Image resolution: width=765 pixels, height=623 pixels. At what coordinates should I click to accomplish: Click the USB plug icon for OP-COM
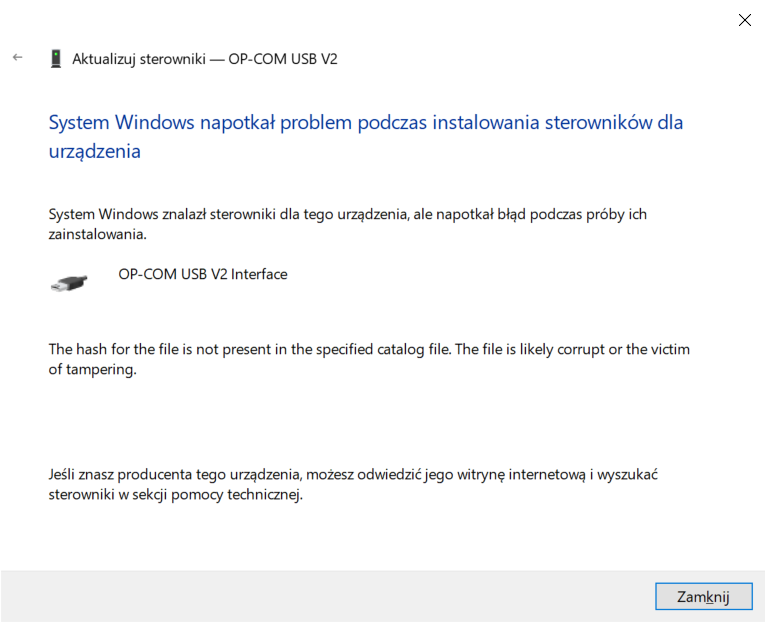(x=68, y=283)
